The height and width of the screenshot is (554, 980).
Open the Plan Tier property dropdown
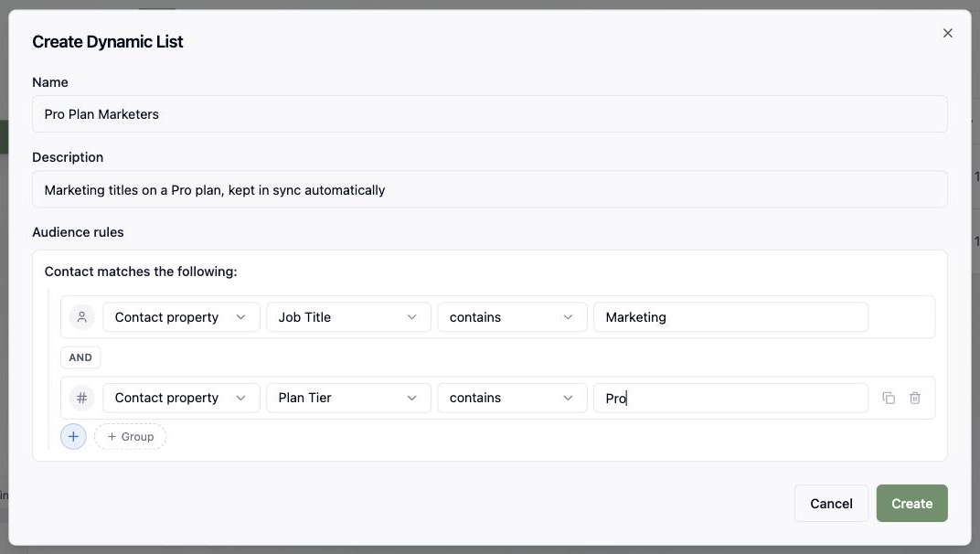(x=348, y=398)
